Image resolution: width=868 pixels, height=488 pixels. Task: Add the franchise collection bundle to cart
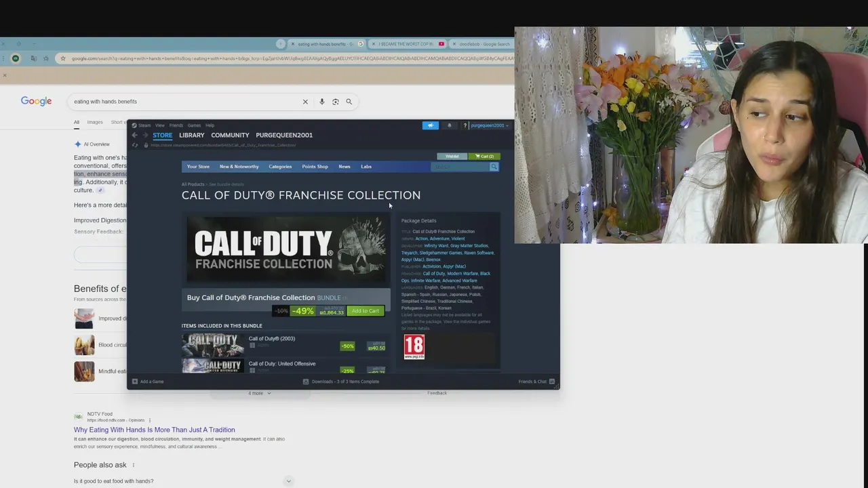point(365,311)
